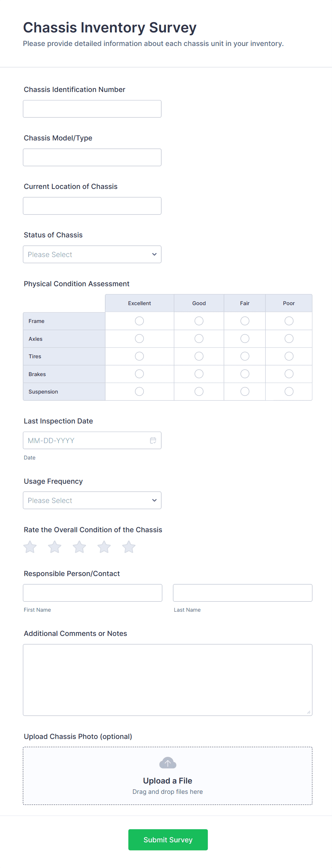
Task: Mark Tires condition as Fair
Action: tap(245, 356)
